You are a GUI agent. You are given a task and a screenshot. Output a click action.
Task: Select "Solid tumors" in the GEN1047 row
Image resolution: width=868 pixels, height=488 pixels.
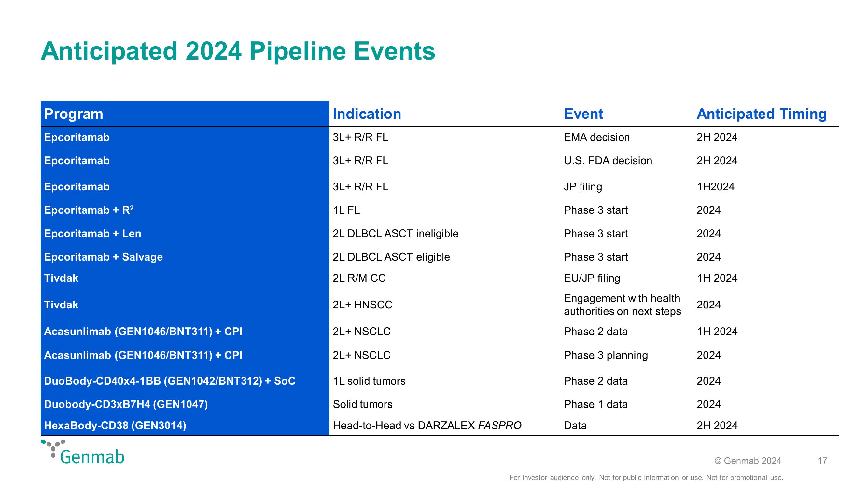point(363,404)
